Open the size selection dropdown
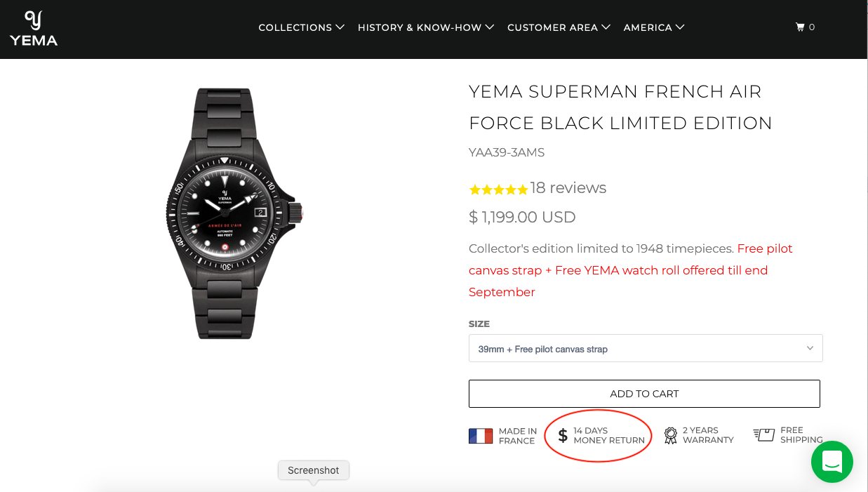Viewport: 868px width, 492px height. tap(645, 349)
